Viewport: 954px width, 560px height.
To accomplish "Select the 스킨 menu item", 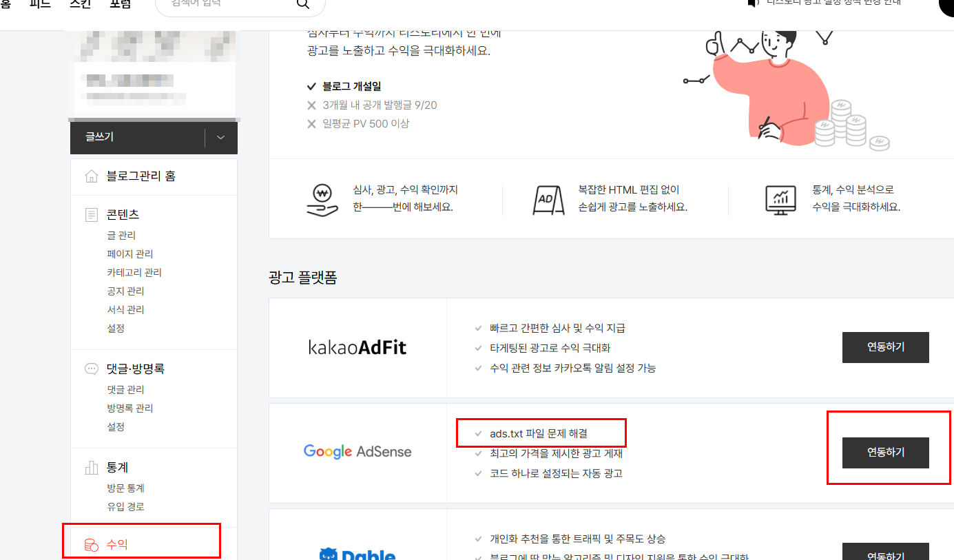I will tap(79, 4).
